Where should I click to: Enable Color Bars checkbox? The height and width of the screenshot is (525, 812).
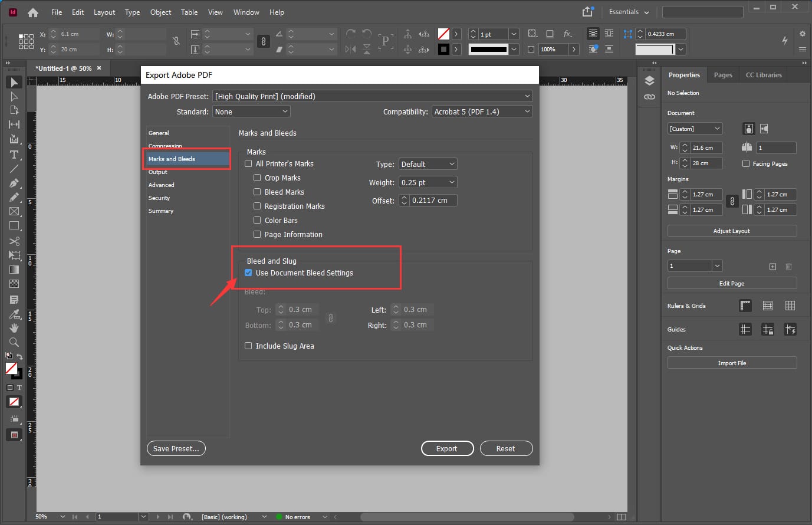(257, 220)
